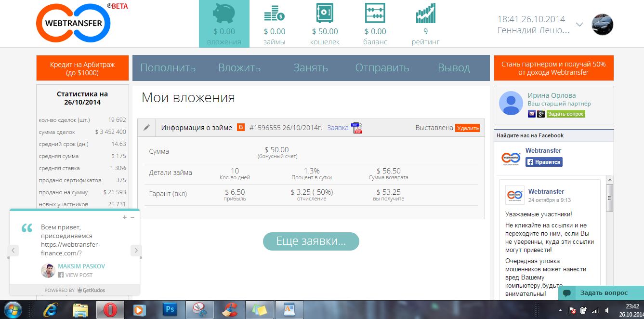Image resolution: width=644 pixels, height=319 pixels.
Task: Click the VIEW POST link
Action: click(79, 275)
